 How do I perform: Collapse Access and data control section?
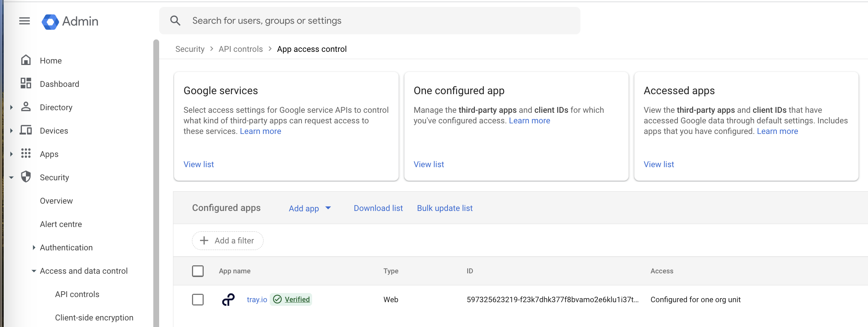(x=34, y=271)
